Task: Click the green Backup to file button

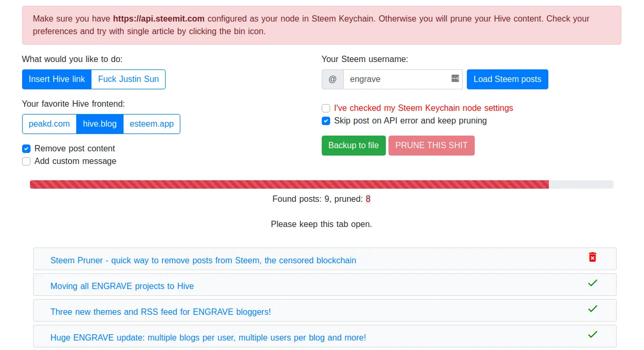Action: [353, 146]
